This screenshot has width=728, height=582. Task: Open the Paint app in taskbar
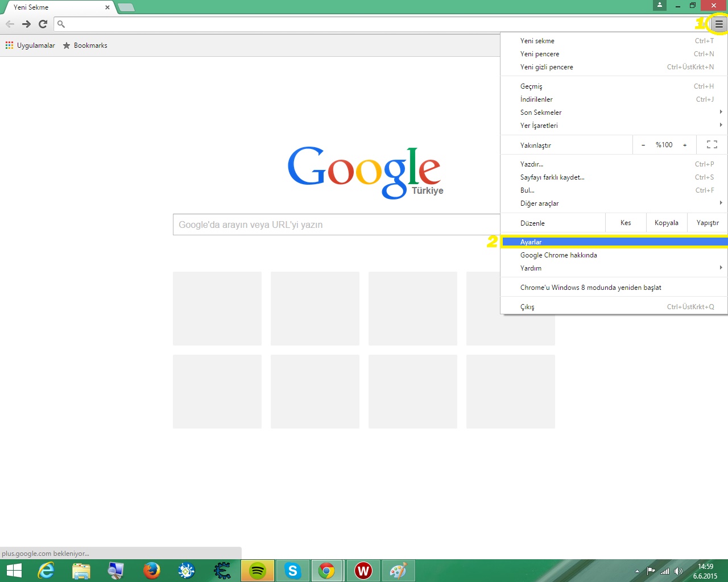click(x=398, y=571)
